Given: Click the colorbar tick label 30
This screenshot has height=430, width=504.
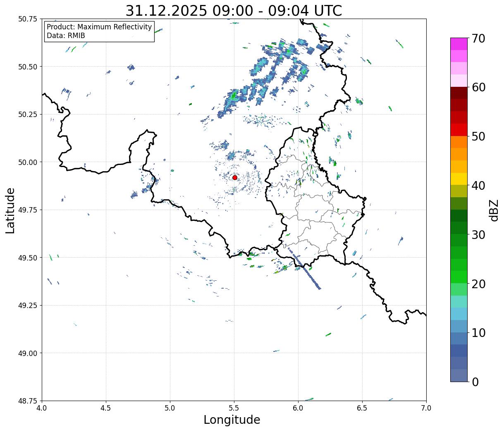Looking at the screenshot, I should 478,235.
